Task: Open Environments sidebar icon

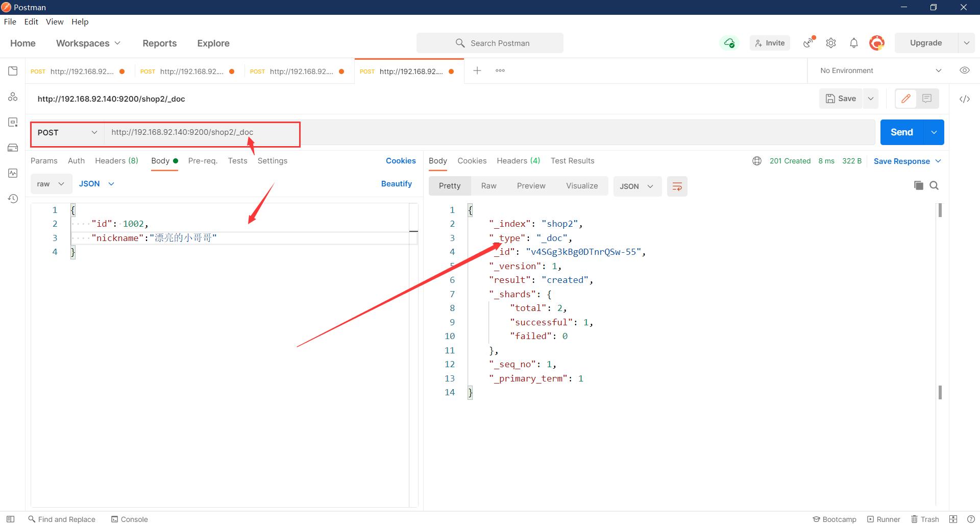Action: click(x=13, y=122)
